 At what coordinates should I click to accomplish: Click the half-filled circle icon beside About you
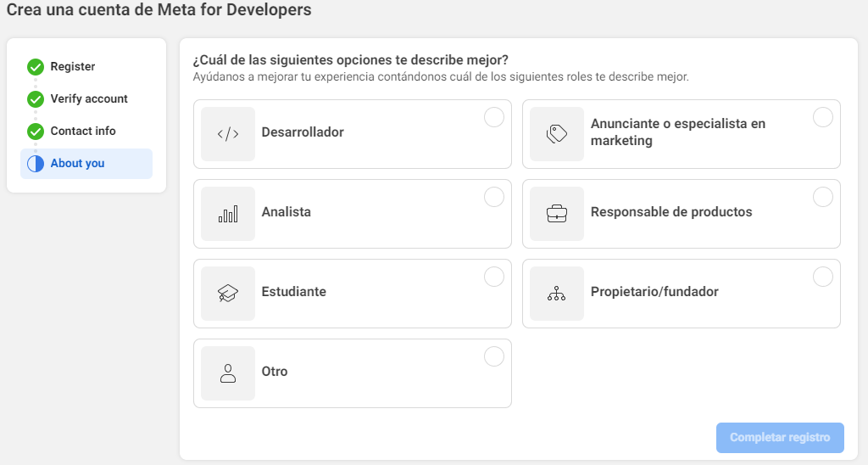(36, 164)
